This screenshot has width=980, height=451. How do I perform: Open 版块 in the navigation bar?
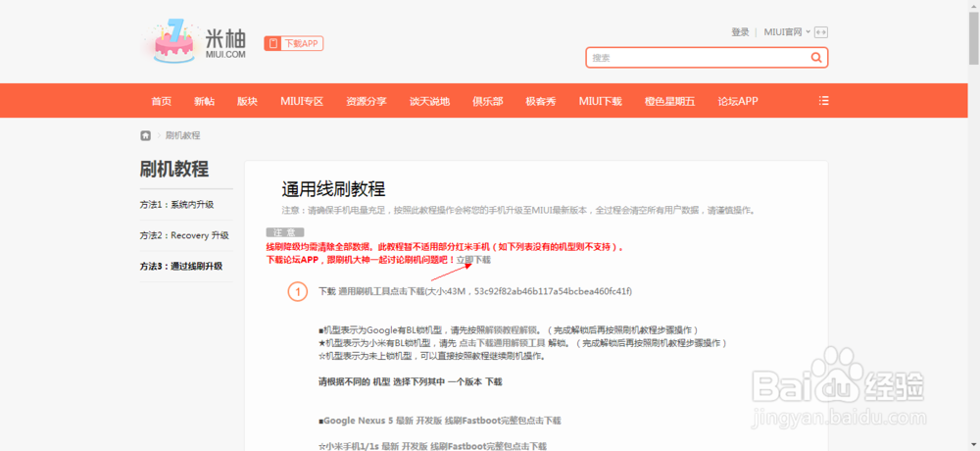pyautogui.click(x=247, y=101)
